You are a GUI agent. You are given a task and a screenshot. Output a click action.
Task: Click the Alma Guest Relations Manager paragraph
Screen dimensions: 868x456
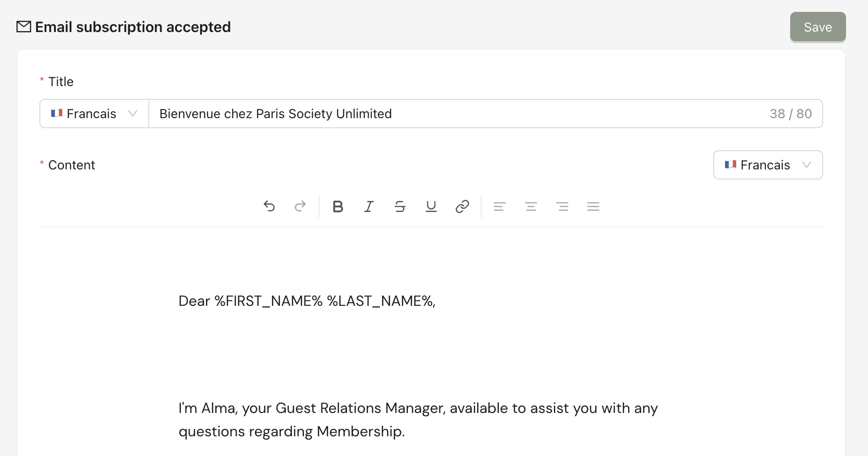point(418,419)
